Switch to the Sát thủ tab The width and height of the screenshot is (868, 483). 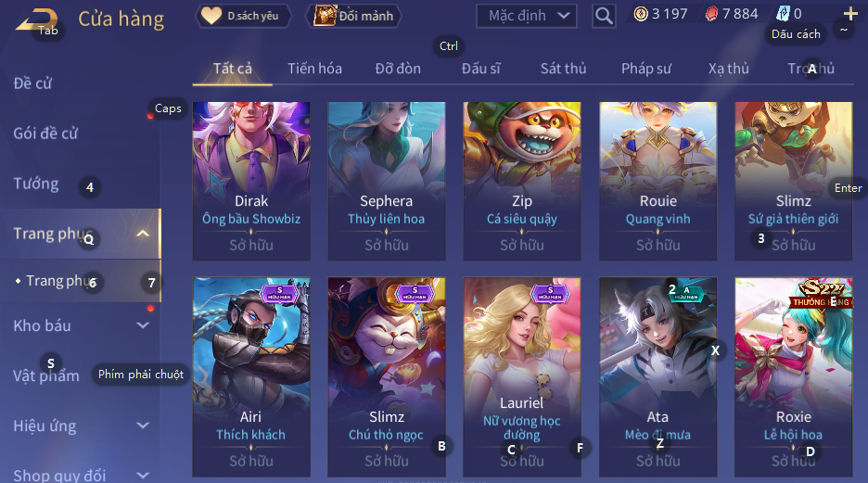pos(563,69)
